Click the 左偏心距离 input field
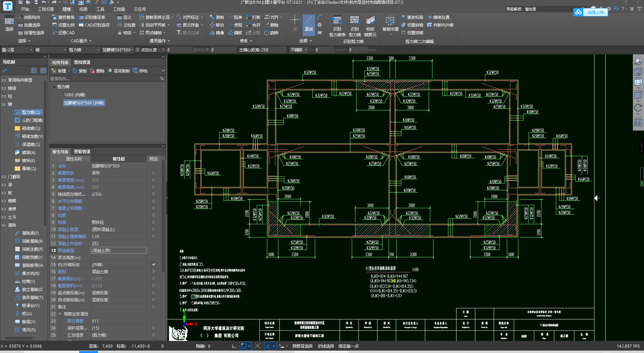 coord(274,50)
